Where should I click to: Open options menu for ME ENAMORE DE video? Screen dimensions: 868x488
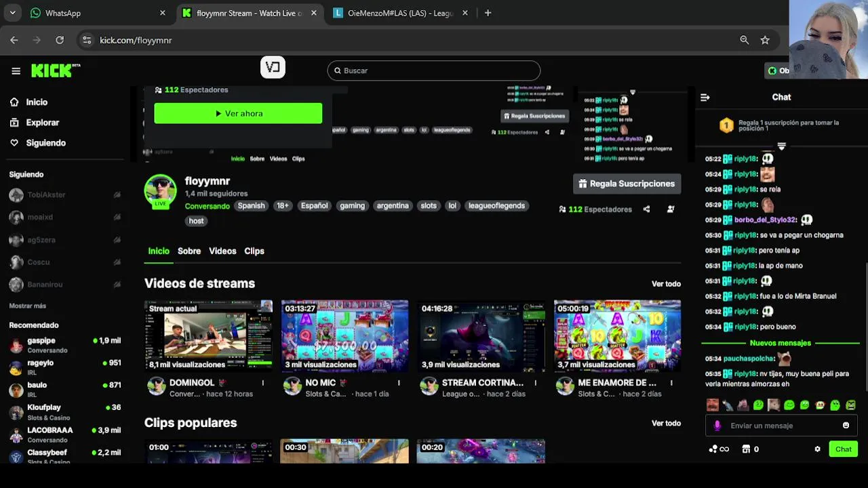[x=671, y=383]
